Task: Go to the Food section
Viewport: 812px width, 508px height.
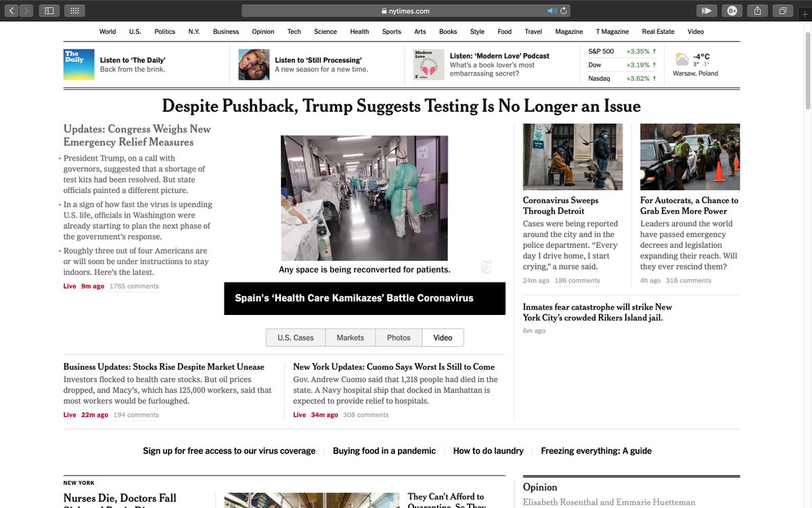Action: (x=505, y=31)
